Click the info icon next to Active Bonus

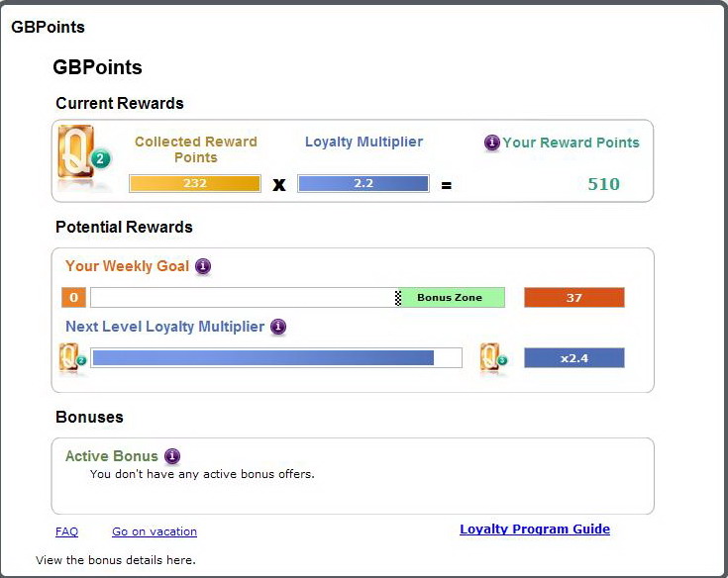(172, 456)
